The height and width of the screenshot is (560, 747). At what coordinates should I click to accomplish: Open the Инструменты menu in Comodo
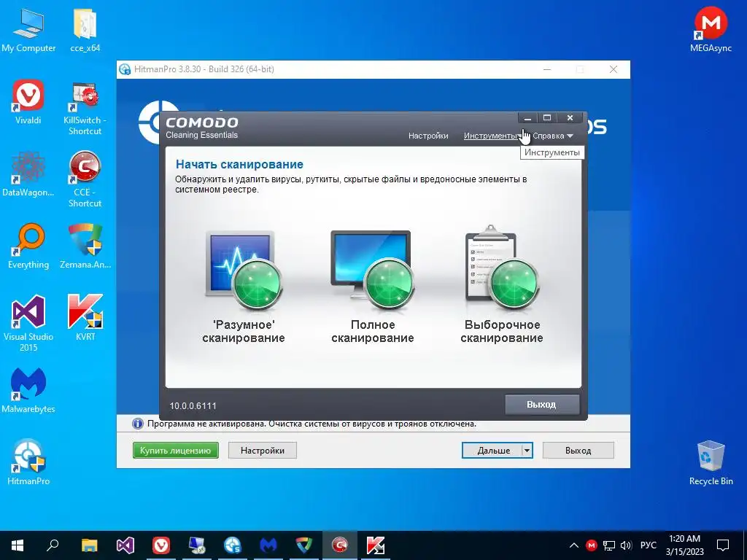491,136
